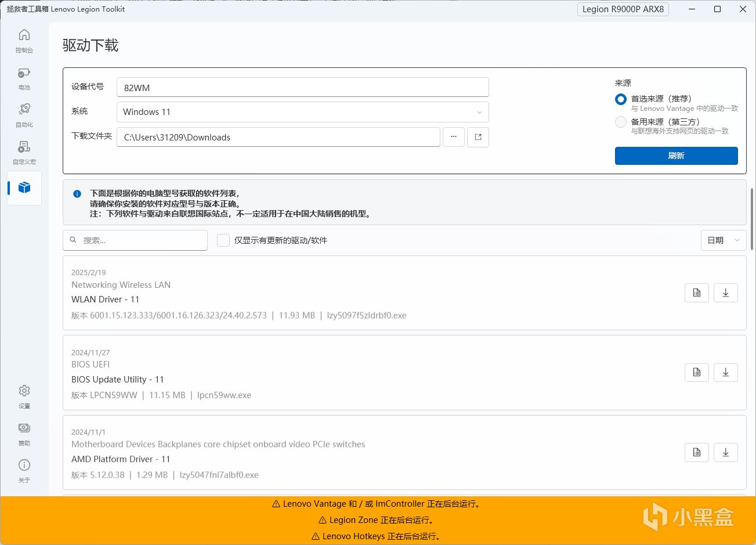The image size is (756, 545).
Task: Click the 刷新 refresh button
Action: pos(677,156)
